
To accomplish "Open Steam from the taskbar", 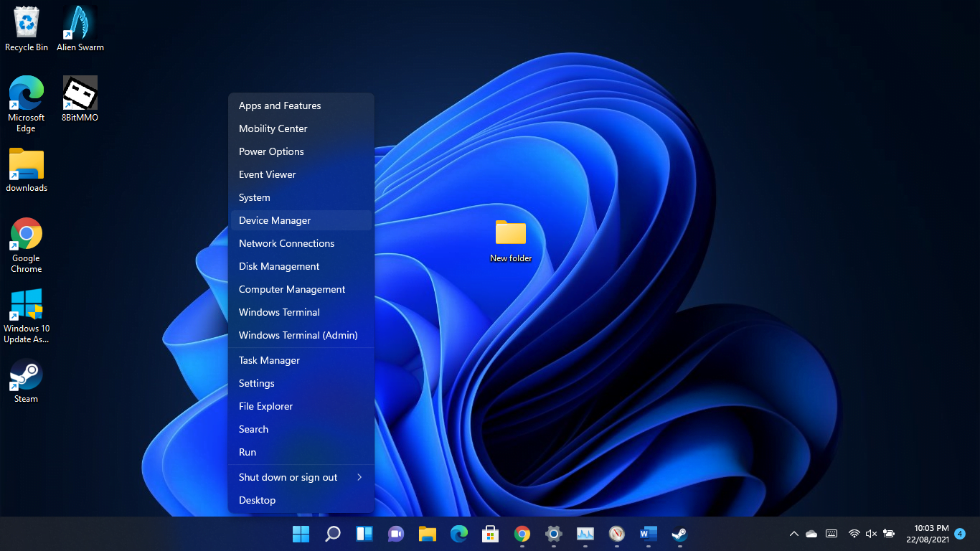I will (x=679, y=534).
